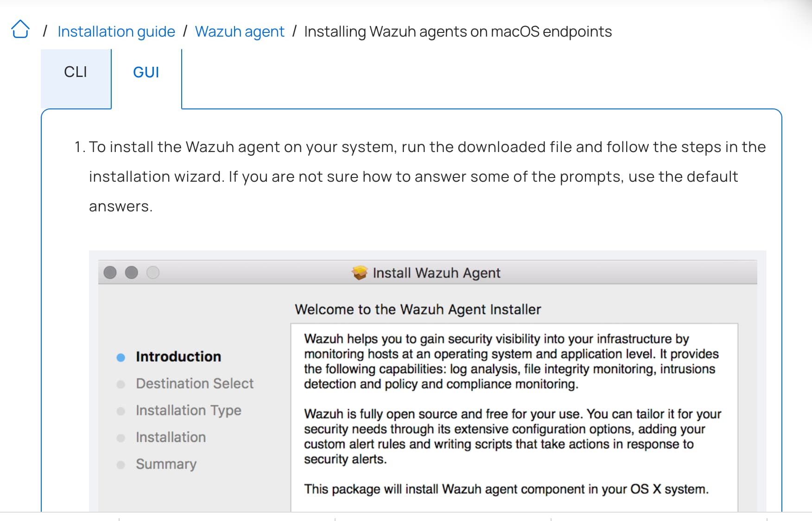Click the Summary step bullet
The height and width of the screenshot is (521, 812).
[x=121, y=465]
